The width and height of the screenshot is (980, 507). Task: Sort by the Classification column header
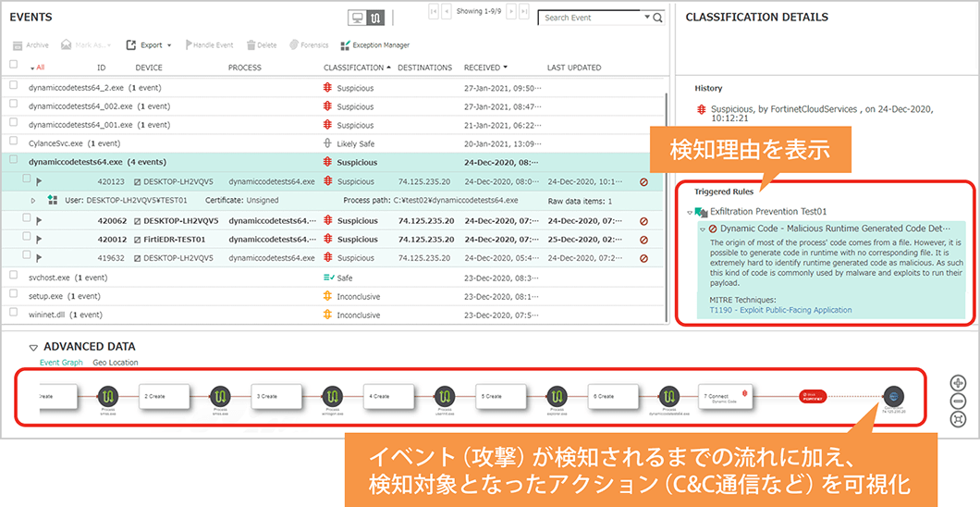(353, 68)
